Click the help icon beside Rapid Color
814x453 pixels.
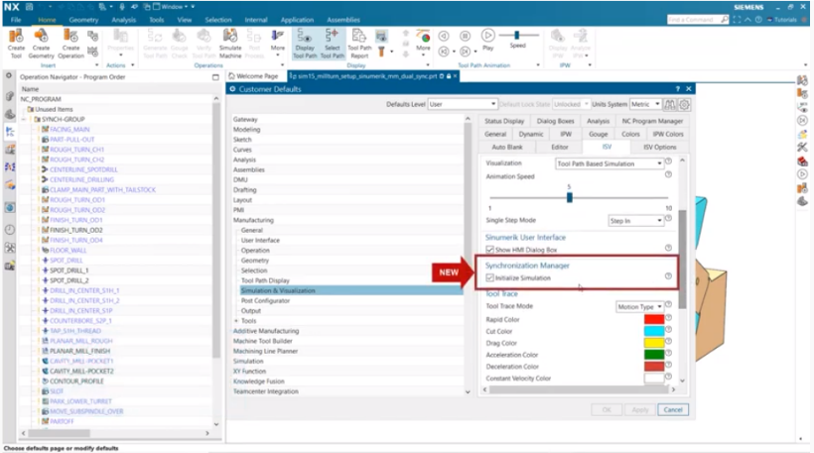coord(669,318)
